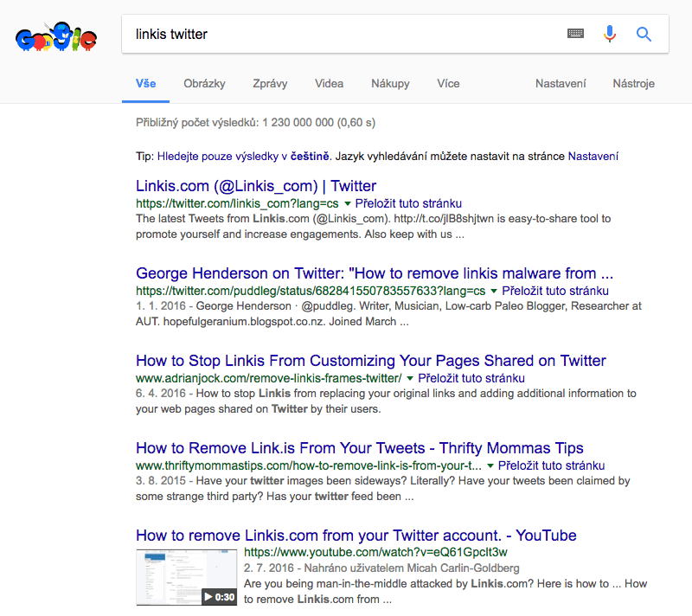
Task: Click the magnifying glass search button
Action: click(644, 34)
